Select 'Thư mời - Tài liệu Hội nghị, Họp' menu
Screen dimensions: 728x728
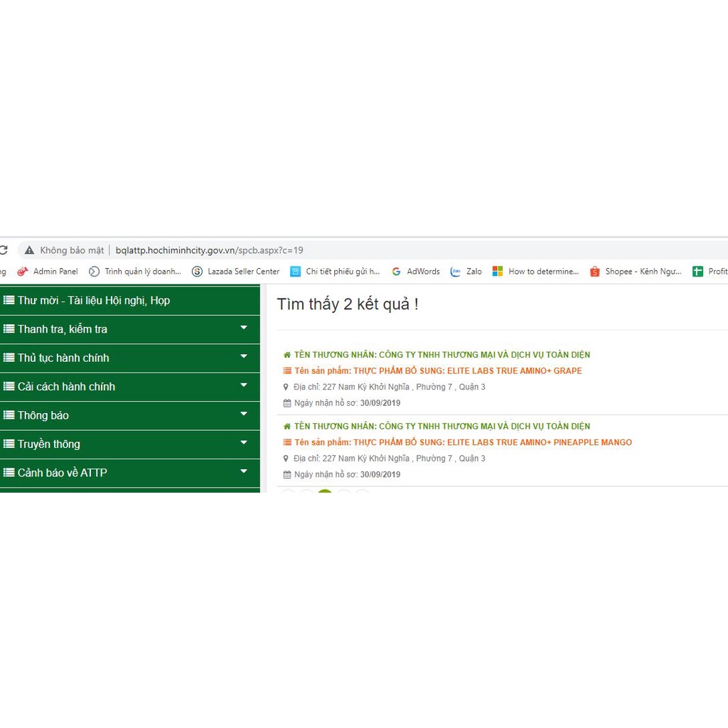93,301
